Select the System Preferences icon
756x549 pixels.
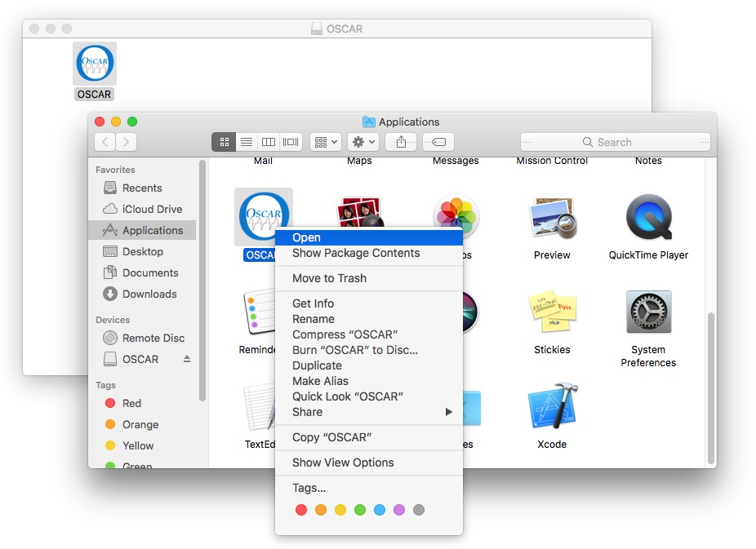pos(648,312)
